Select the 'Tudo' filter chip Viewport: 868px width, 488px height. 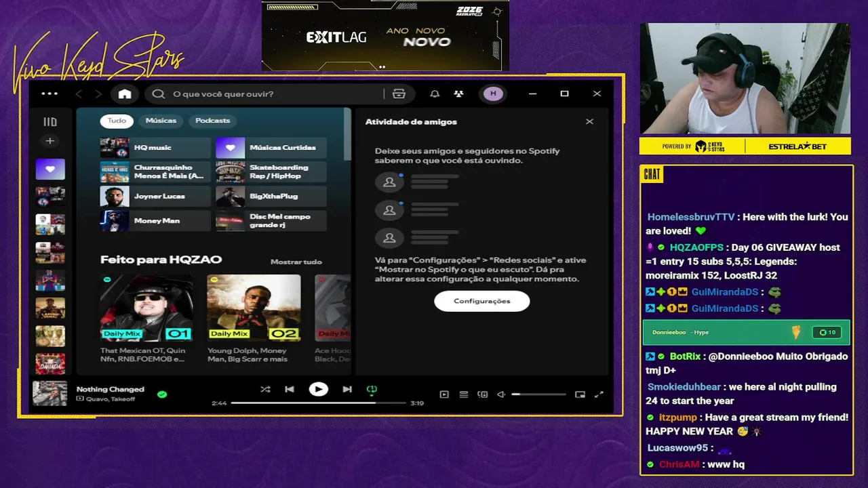[x=117, y=121]
